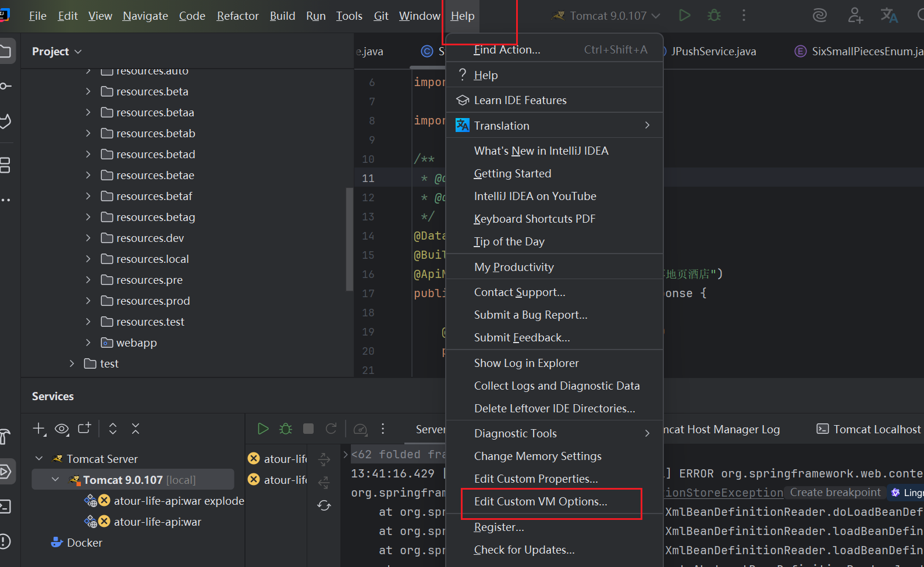Viewport: 924px width, 567px height.
Task: Open the Diagnostic Tools submenu
Action: click(x=555, y=433)
